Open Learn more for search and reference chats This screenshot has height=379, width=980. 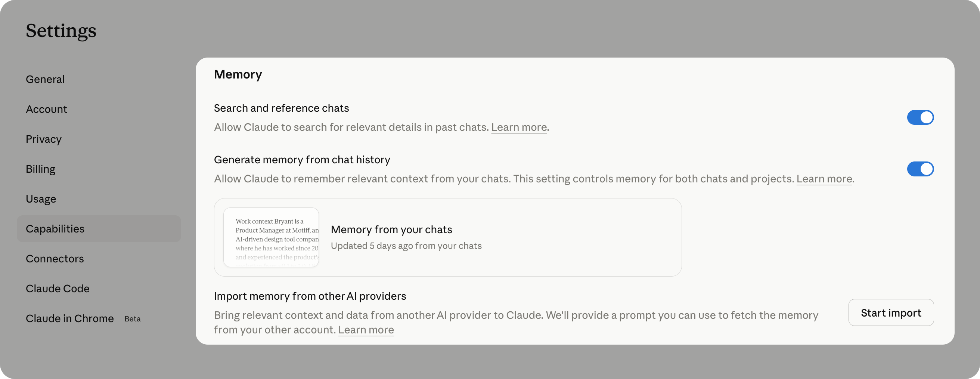[x=519, y=127]
